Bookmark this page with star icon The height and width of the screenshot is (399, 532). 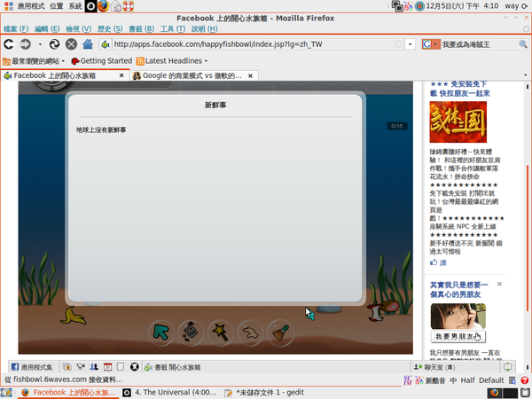(x=399, y=44)
